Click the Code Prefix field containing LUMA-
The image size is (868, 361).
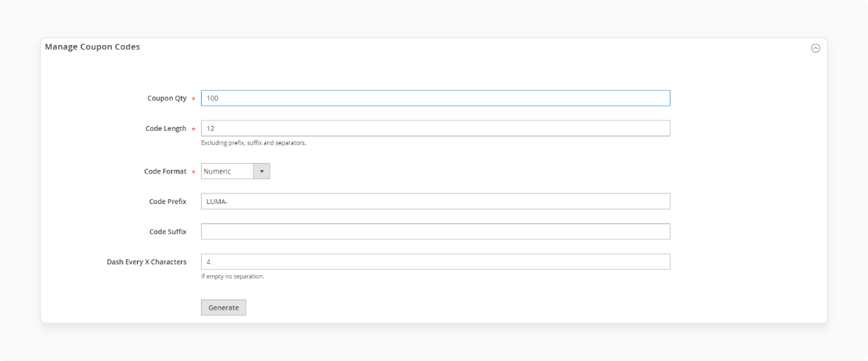(x=435, y=201)
